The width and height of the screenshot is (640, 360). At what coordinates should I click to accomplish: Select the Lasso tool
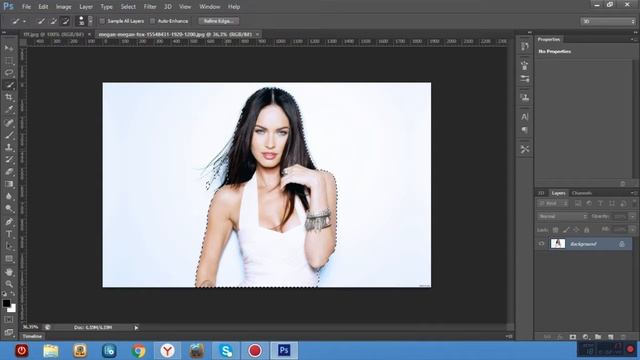tap(9, 73)
